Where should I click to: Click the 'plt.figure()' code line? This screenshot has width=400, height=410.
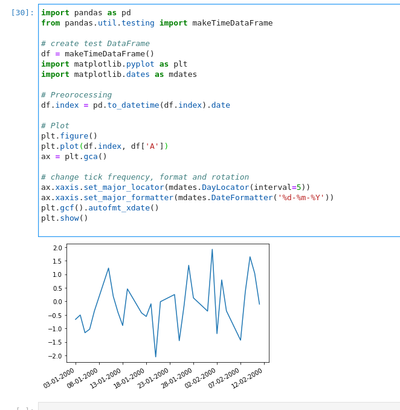(x=69, y=136)
